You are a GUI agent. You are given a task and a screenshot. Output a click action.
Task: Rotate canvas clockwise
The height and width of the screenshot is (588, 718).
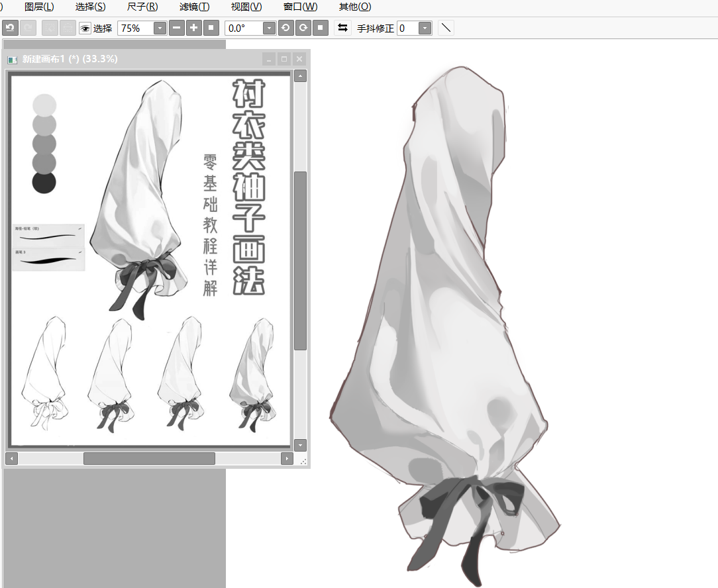click(303, 28)
